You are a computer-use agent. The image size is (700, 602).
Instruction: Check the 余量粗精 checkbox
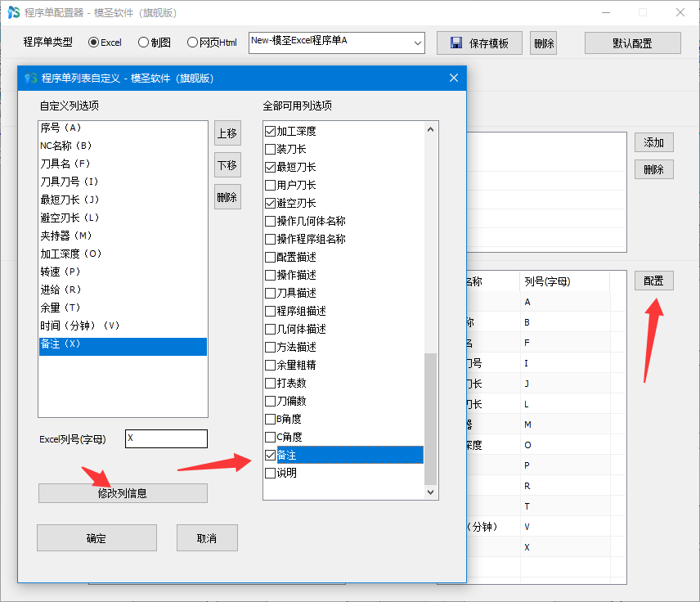pos(270,365)
